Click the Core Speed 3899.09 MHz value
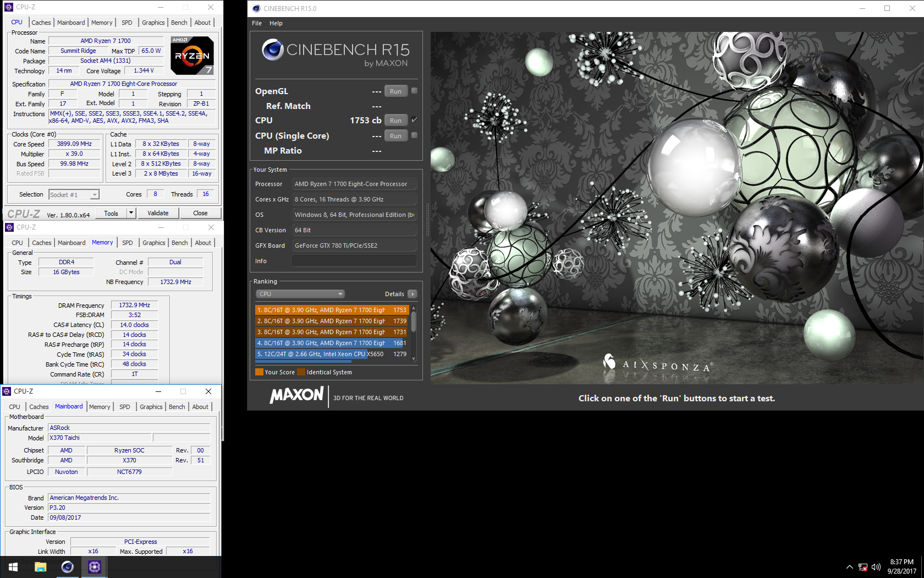 (x=74, y=144)
